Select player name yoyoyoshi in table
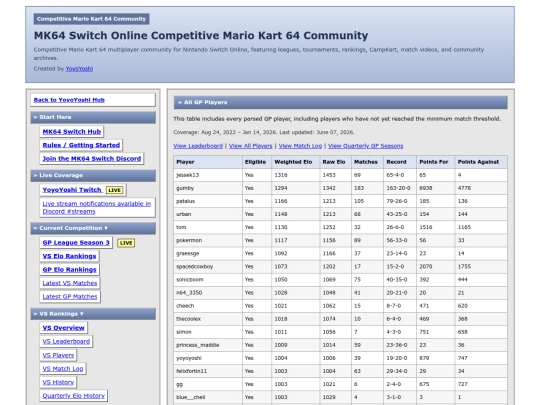The image size is (540, 405). [x=189, y=358]
